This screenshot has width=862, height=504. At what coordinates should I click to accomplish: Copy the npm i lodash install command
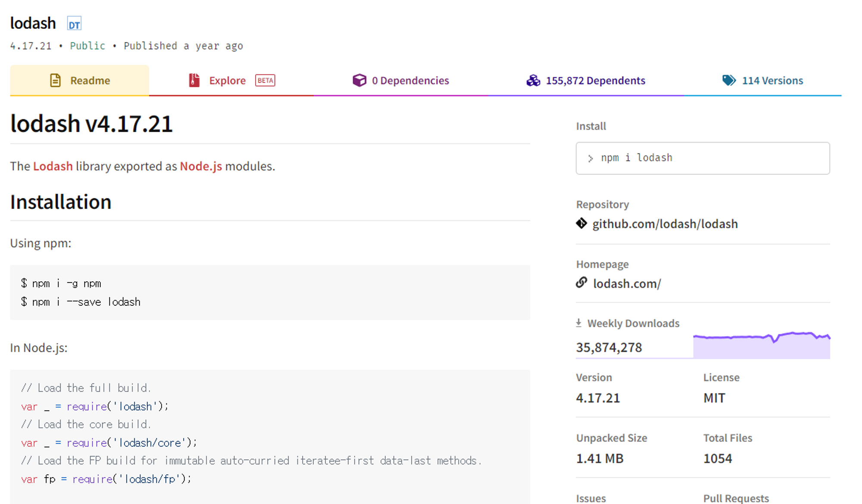point(703,158)
